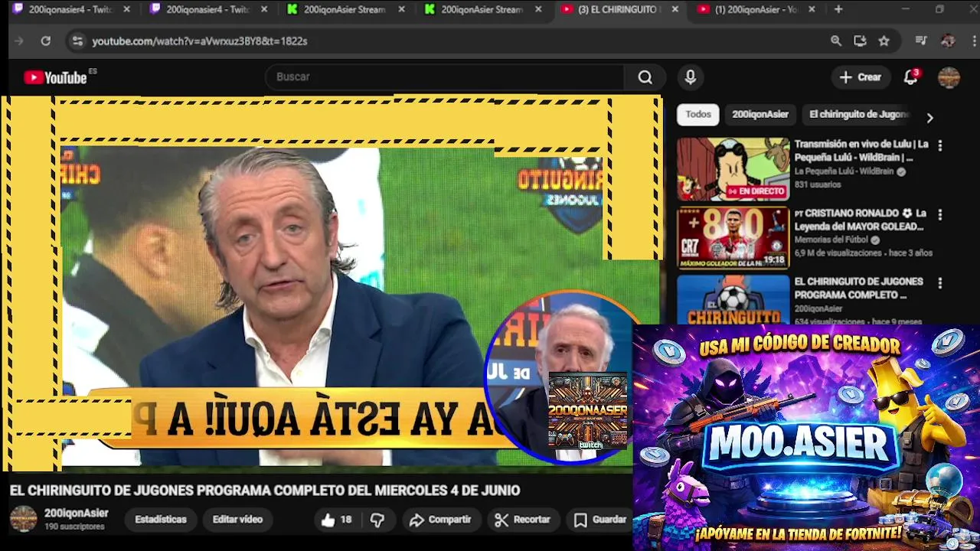Close the second 200iqonasier4 Twitch tab
The height and width of the screenshot is (551, 980).
coord(264,9)
